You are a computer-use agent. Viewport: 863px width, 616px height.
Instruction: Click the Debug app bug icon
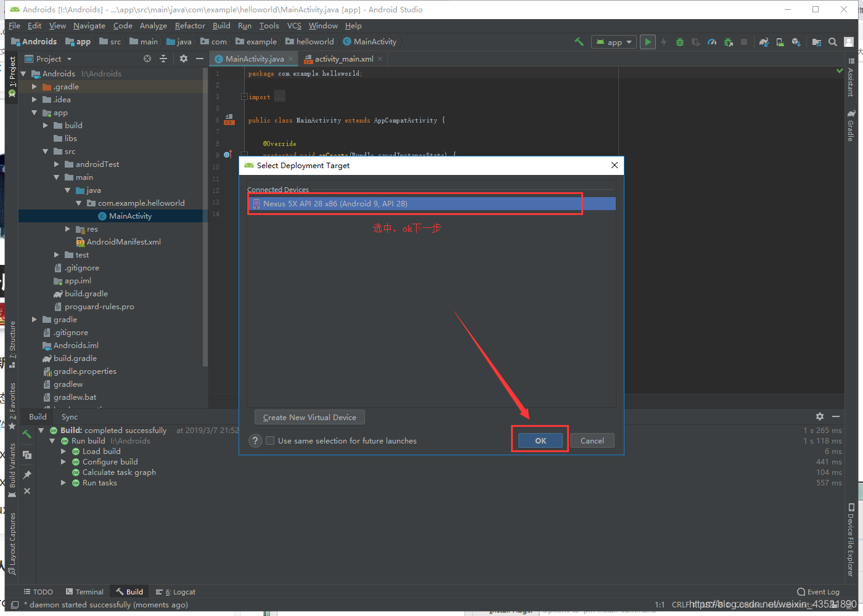[x=680, y=42]
